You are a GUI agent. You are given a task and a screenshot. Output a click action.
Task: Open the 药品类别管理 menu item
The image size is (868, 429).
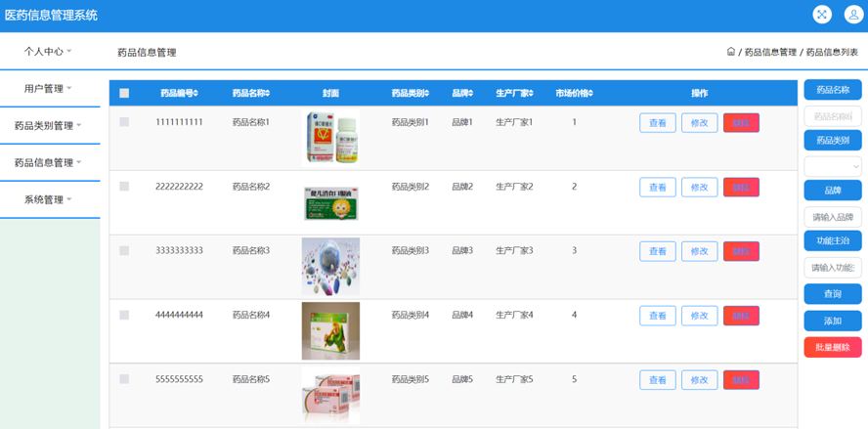click(49, 125)
